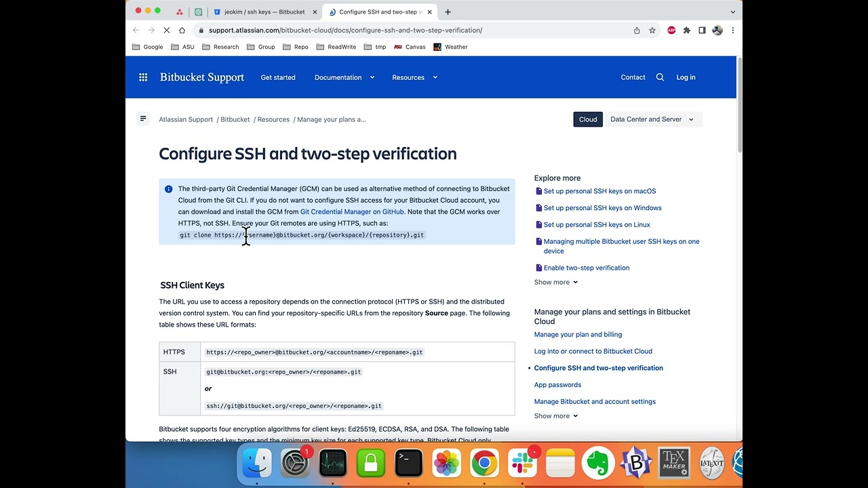Click Get started in the header
Image resolution: width=868 pixels, height=488 pixels.
tap(278, 77)
